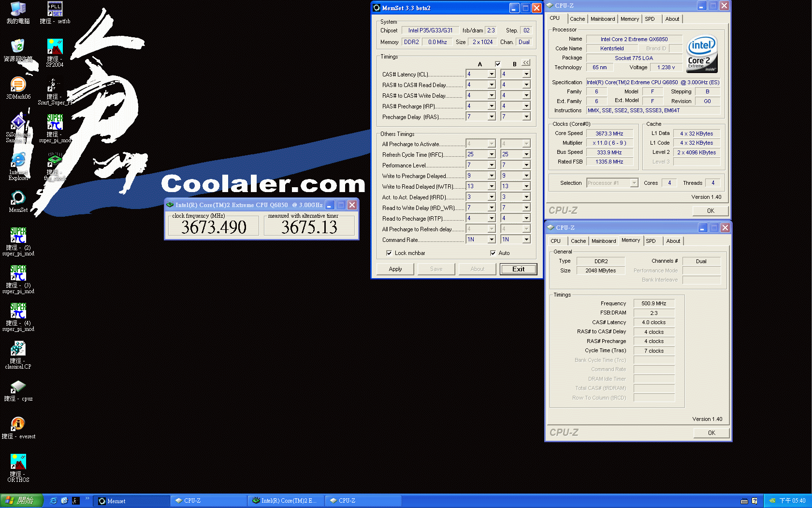Toggle the Lock mchbar checkbox
812x508 pixels.
(390, 253)
